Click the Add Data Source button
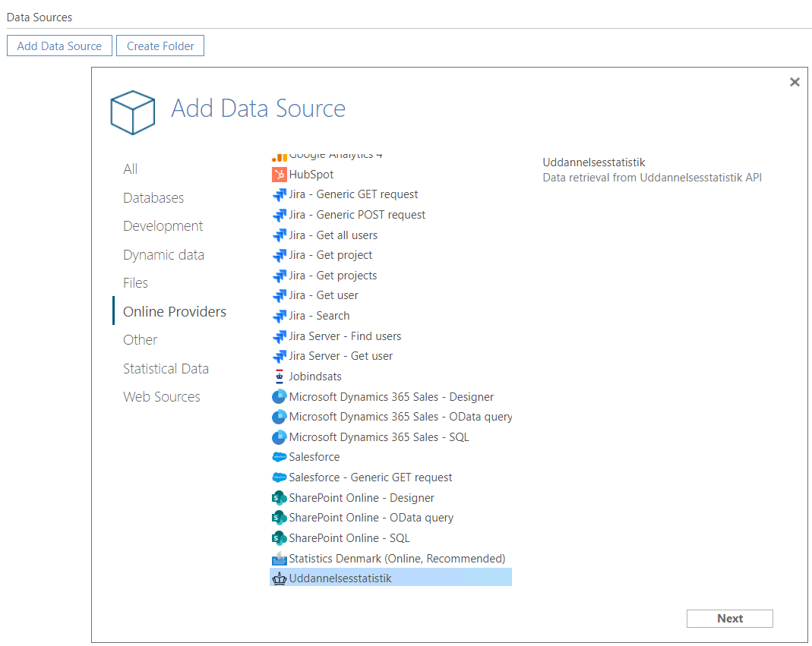The image size is (812, 646). (x=59, y=46)
